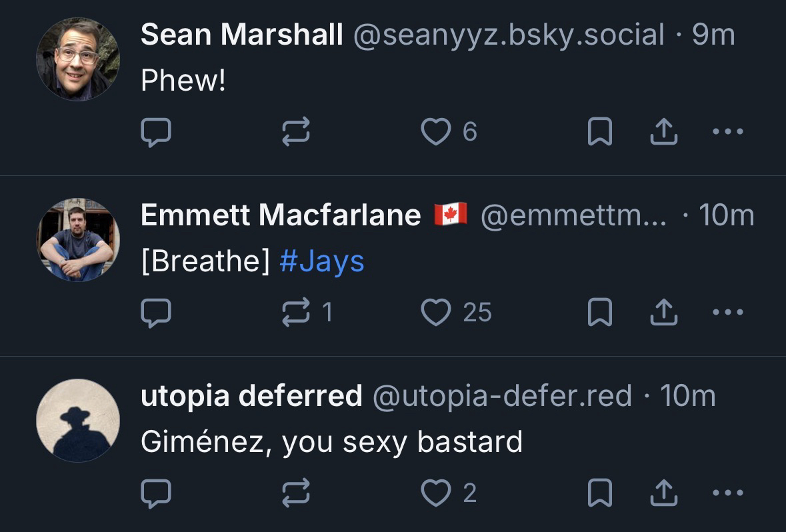The image size is (786, 532).
Task: Like Sean Marshall's "Phew!" post
Action: tap(437, 132)
